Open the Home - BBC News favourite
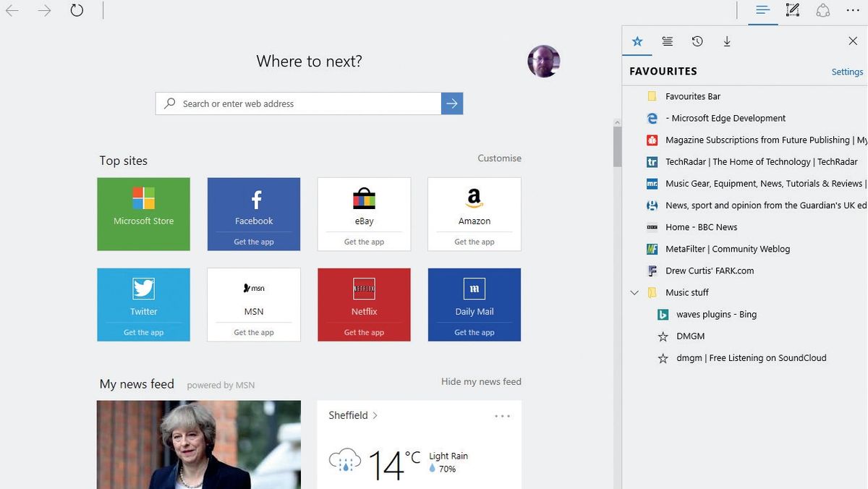The image size is (868, 489). point(701,226)
